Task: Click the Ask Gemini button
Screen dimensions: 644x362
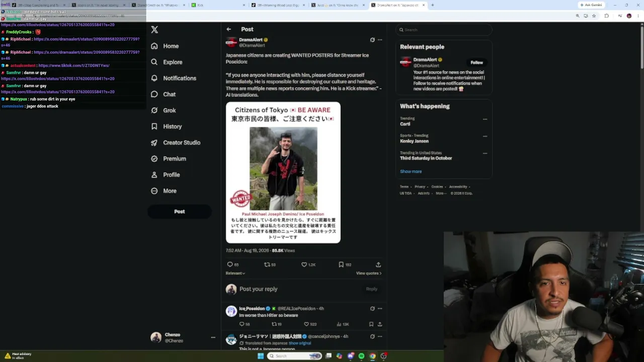Action: [x=591, y=5]
